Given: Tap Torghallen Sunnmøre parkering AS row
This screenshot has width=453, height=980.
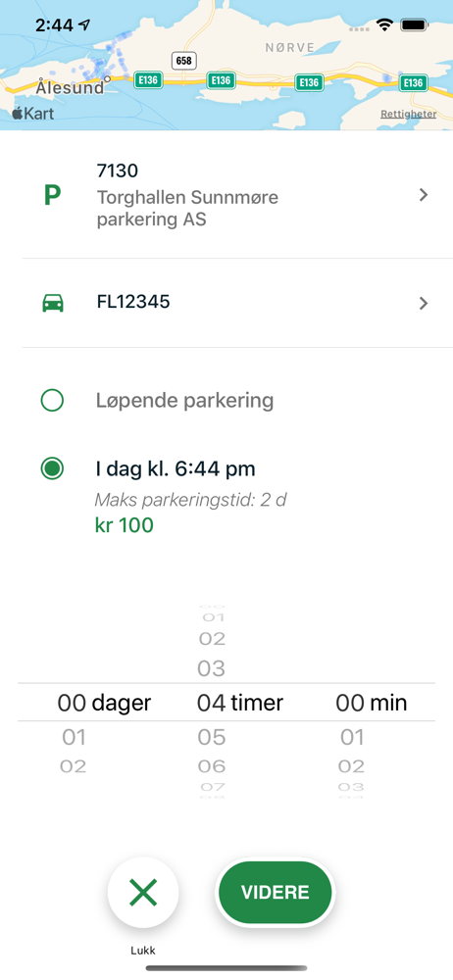Looking at the screenshot, I should pos(237,196).
